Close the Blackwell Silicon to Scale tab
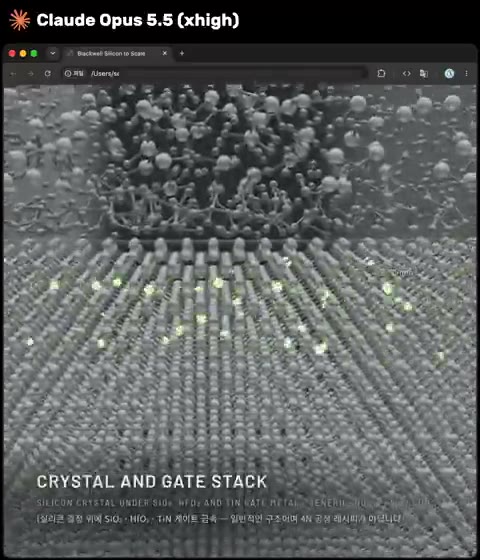The height and width of the screenshot is (560, 480). [x=165, y=53]
